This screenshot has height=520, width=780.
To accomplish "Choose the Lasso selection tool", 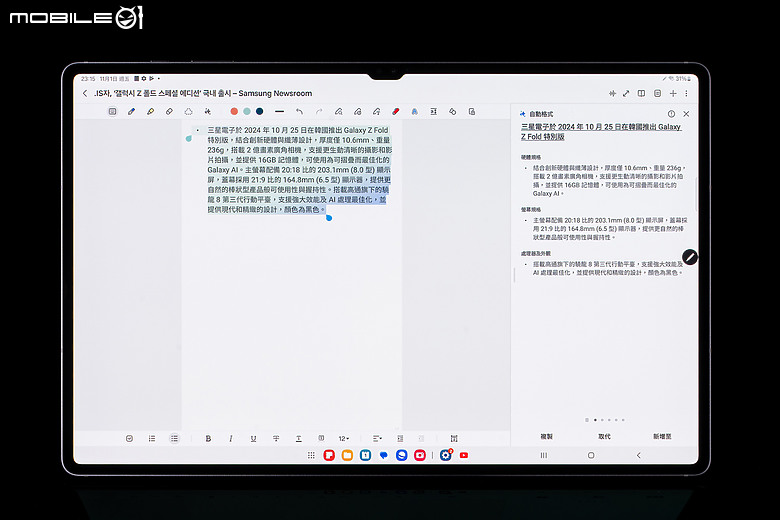I will (x=188, y=111).
